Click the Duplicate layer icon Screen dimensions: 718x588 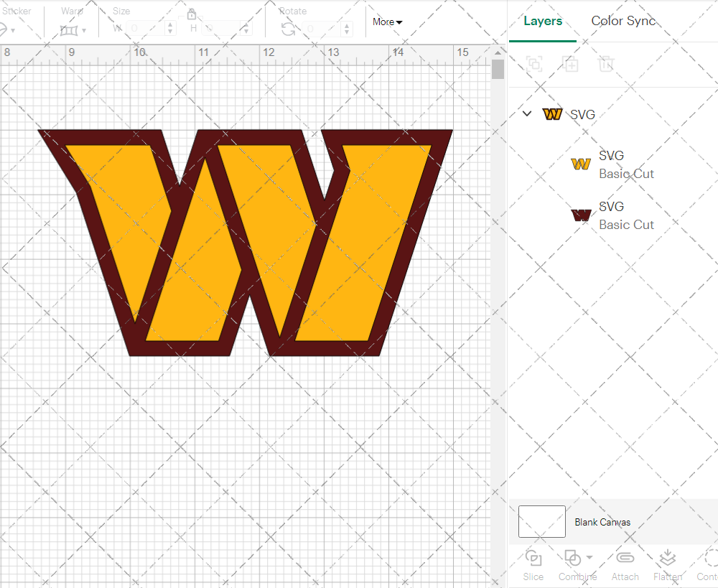570,64
